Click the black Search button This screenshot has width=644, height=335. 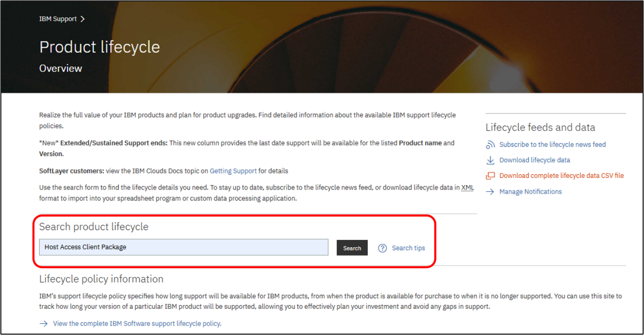click(x=352, y=248)
